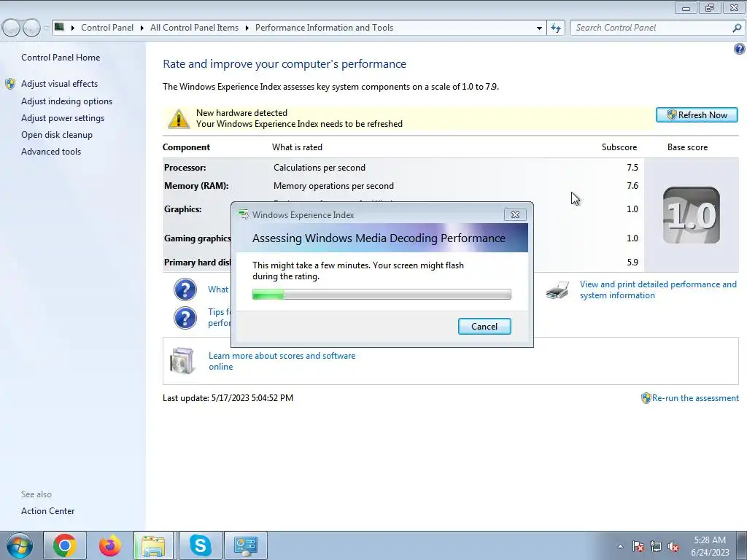Click the network tray icon
This screenshot has height=560, width=747.
pos(656,547)
